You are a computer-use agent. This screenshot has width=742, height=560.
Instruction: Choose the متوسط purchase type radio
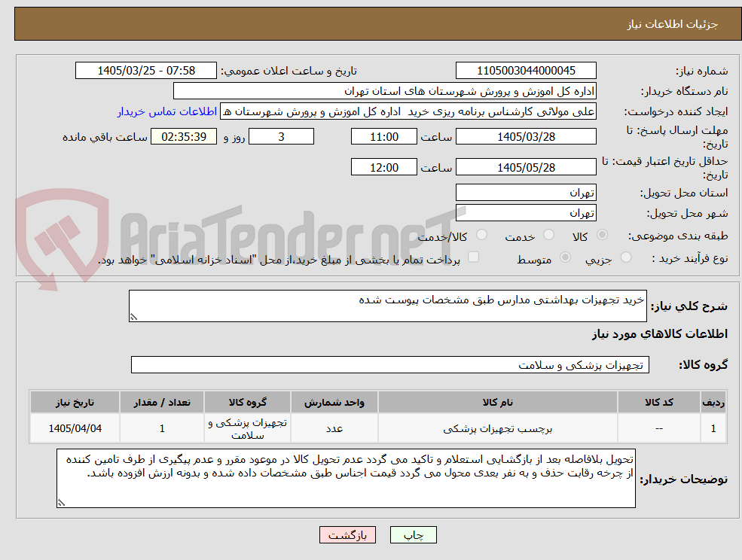pos(565,257)
